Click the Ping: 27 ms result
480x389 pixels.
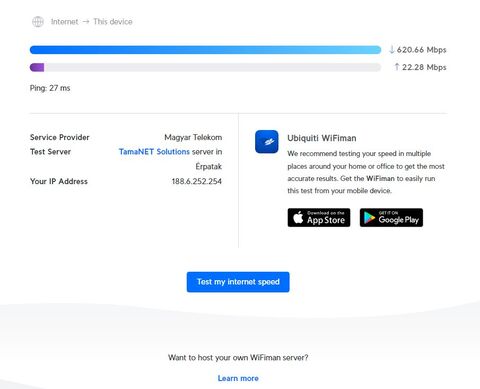coord(50,88)
